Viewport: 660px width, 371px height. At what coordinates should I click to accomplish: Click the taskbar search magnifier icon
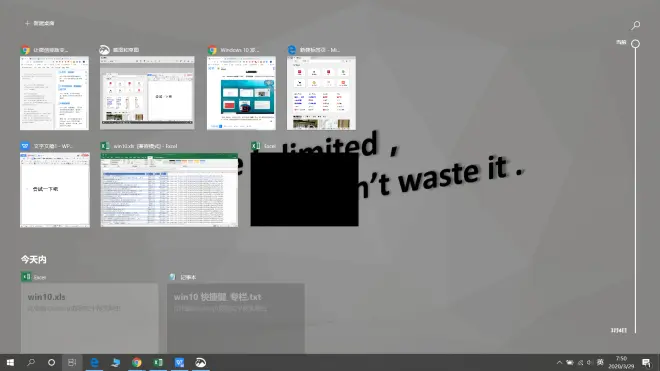point(31,362)
